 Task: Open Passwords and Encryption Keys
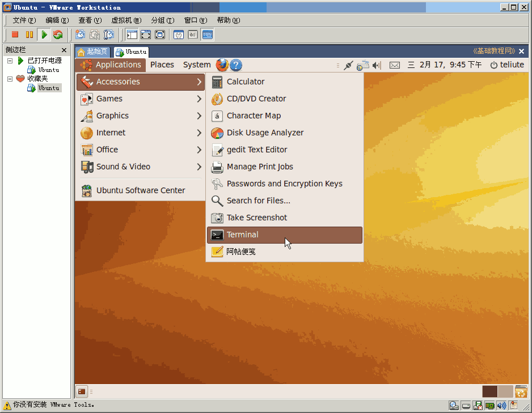285,184
